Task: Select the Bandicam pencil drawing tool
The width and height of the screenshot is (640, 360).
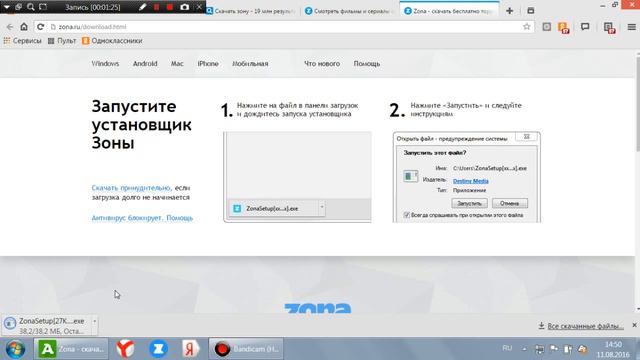Action: (142, 7)
